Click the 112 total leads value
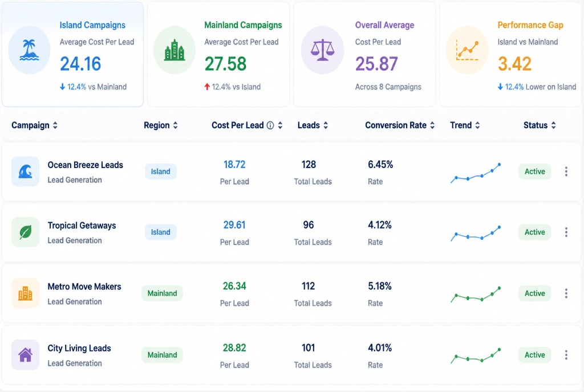584x392 pixels. tap(308, 286)
